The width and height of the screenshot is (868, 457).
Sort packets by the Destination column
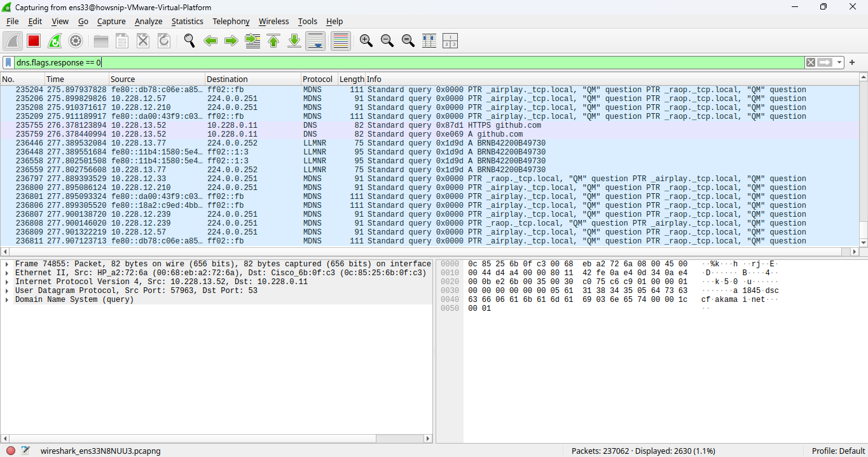pyautogui.click(x=252, y=79)
